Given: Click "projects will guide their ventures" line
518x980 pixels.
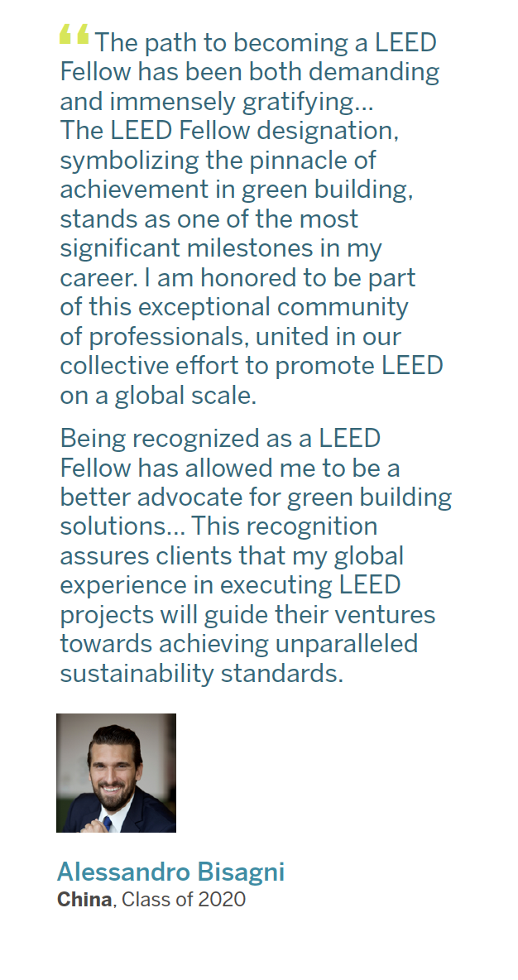Looking at the screenshot, I should pos(247,615).
